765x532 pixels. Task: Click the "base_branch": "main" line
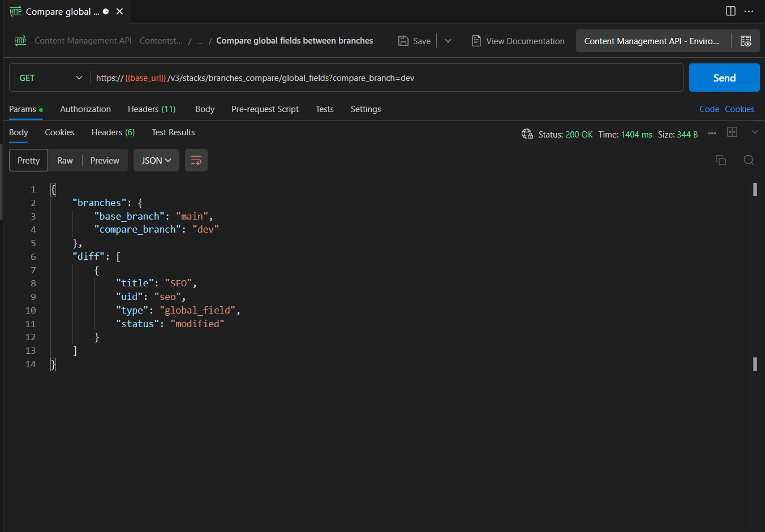pyautogui.click(x=153, y=216)
